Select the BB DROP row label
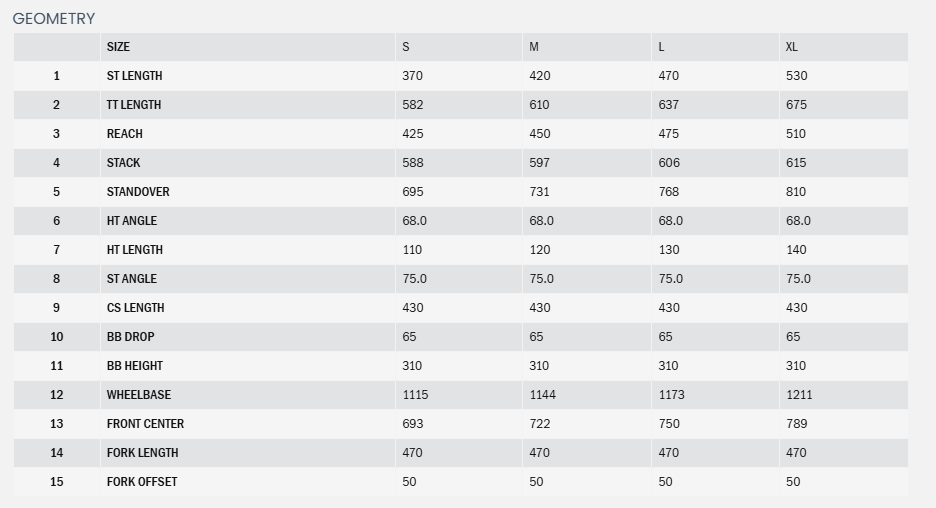 (x=131, y=337)
